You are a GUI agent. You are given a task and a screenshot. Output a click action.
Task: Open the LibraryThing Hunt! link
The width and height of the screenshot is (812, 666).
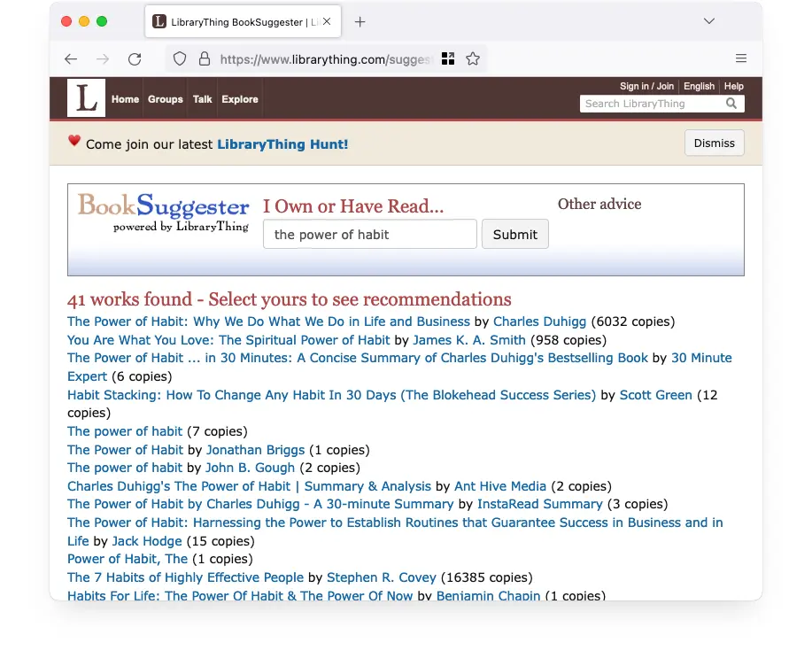click(x=282, y=144)
